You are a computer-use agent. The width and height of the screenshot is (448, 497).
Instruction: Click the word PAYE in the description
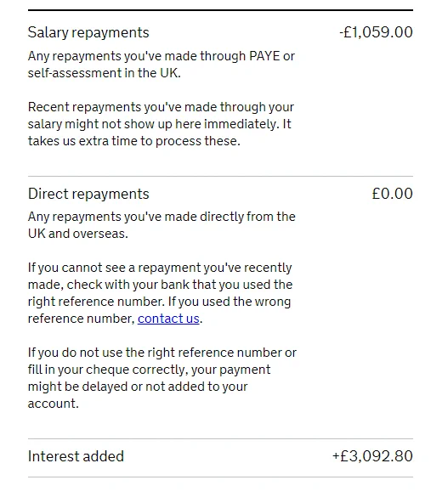pyautogui.click(x=264, y=56)
